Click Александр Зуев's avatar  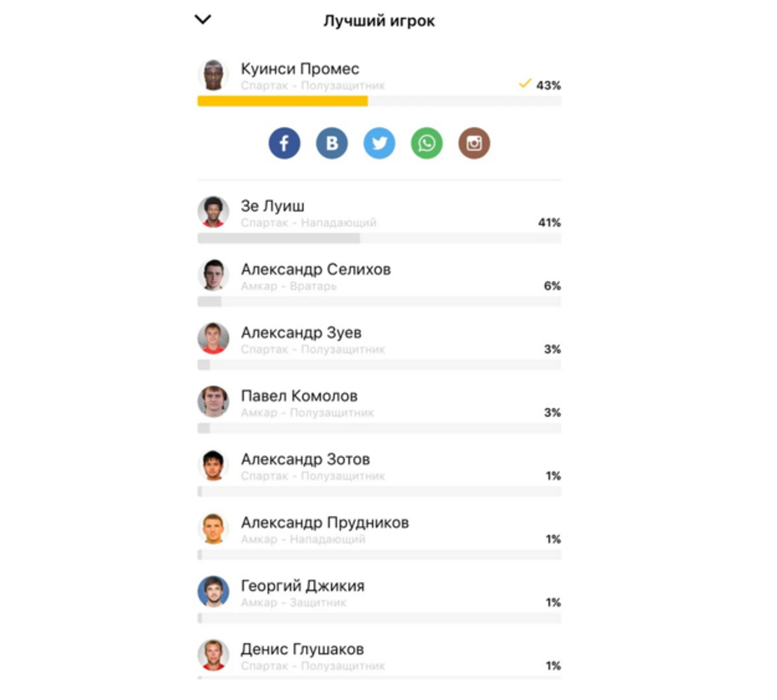pos(213,339)
